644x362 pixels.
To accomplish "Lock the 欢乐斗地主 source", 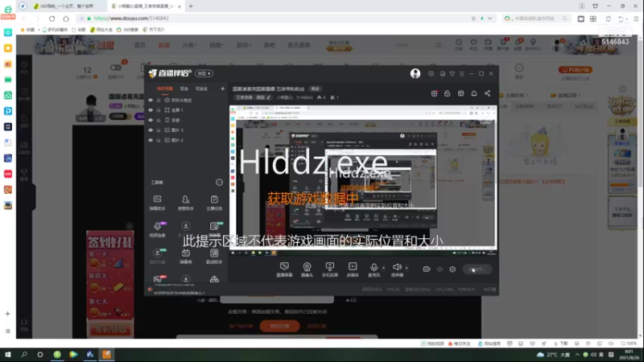I will [159, 100].
